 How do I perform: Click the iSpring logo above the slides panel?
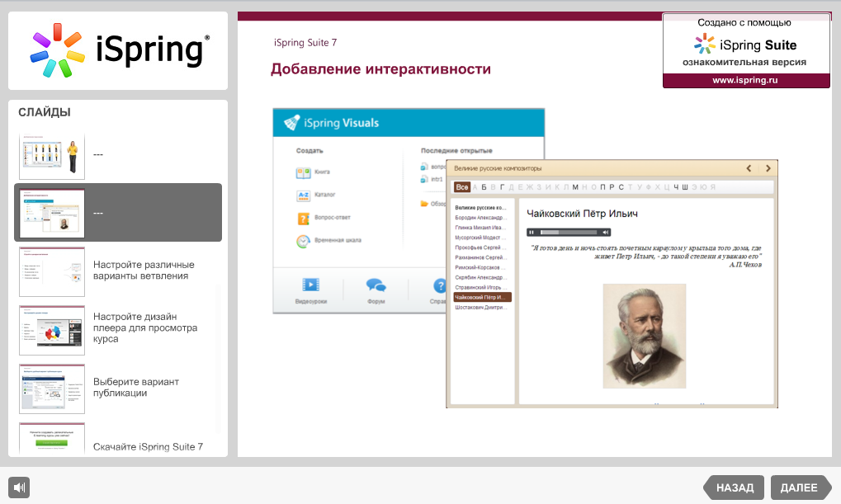(120, 50)
